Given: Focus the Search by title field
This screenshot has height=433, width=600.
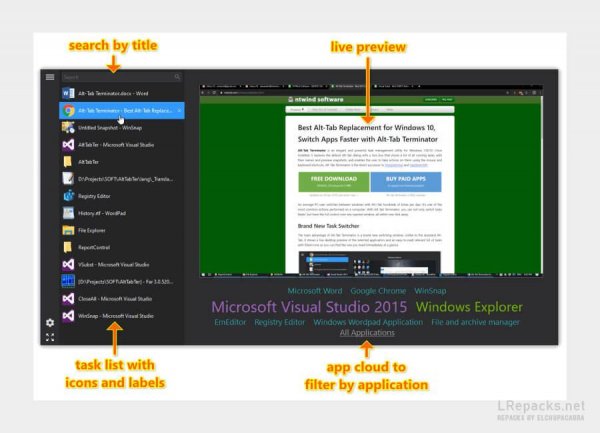Looking at the screenshot, I should click(x=121, y=77).
